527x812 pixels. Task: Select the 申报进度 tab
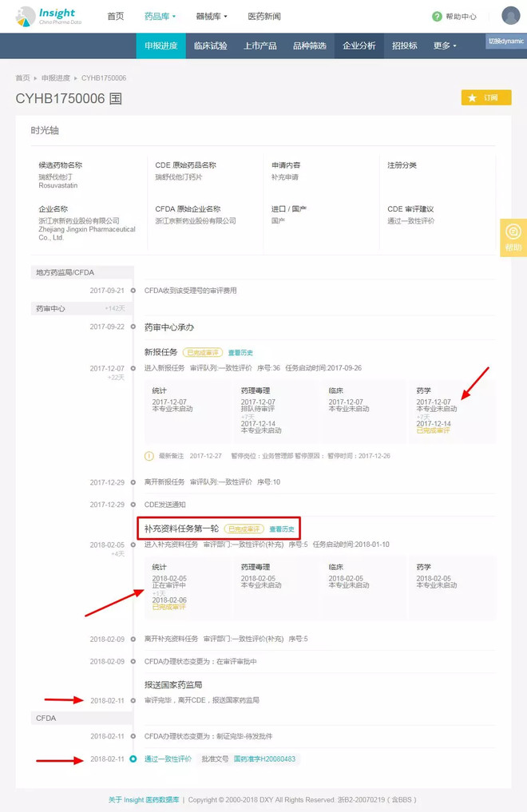[x=161, y=46]
